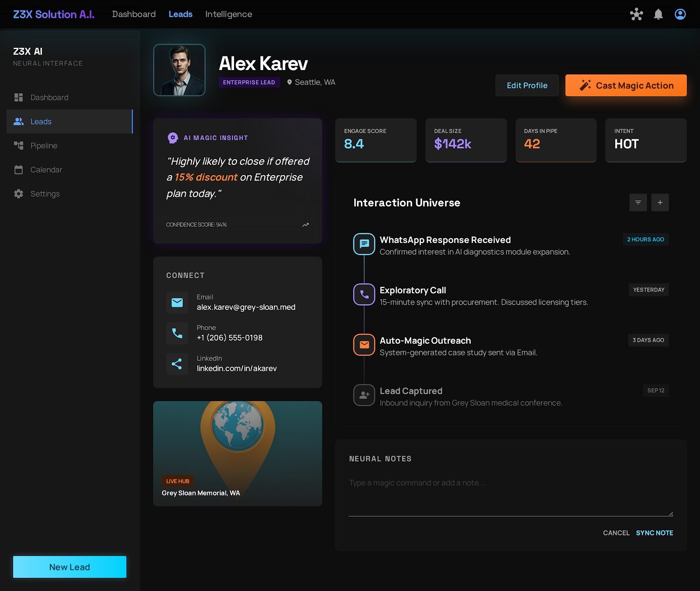The image size is (700, 591).
Task: Open Calendar from the sidebar
Action: [x=46, y=170]
